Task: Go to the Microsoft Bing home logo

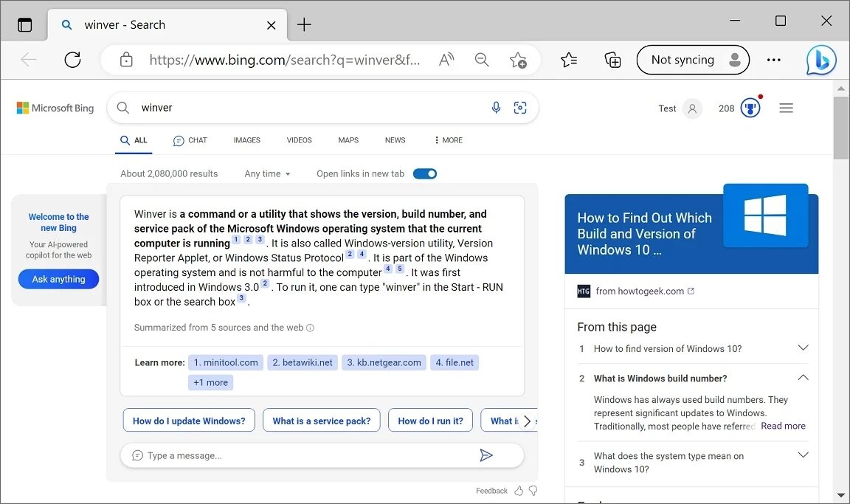Action: (x=55, y=108)
